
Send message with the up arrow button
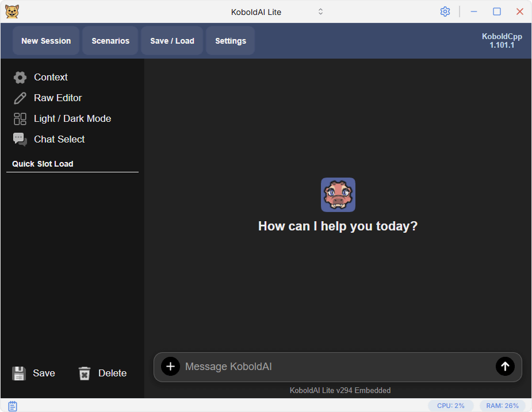[505, 367]
